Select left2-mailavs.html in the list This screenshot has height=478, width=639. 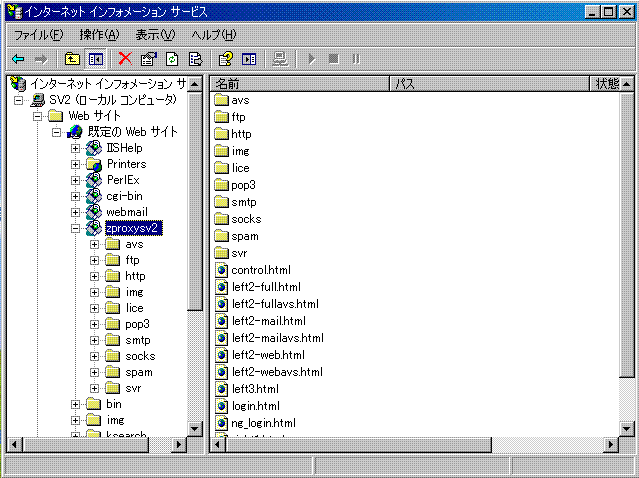(x=278, y=338)
